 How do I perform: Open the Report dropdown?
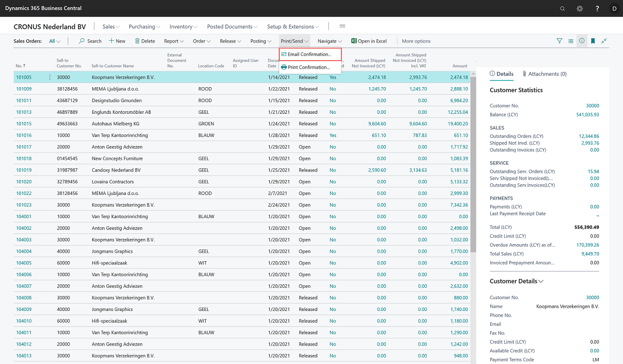174,41
